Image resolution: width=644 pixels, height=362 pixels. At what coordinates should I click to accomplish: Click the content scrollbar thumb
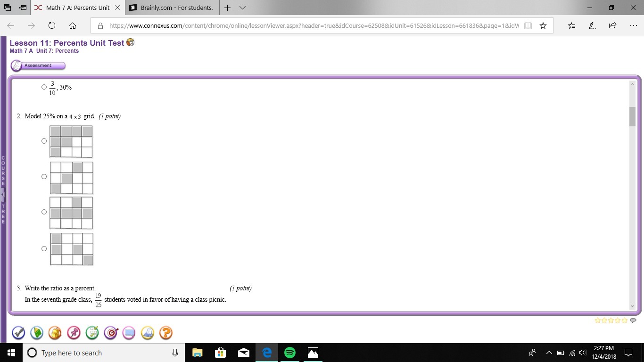click(632, 116)
